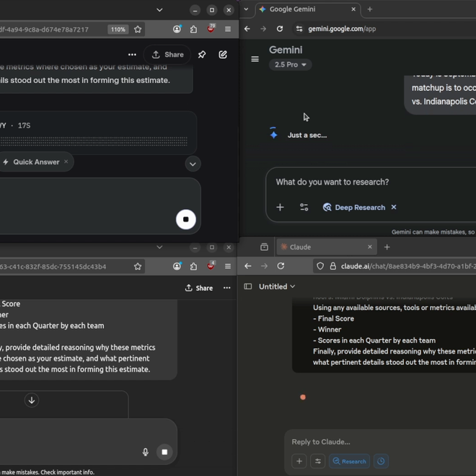Open tab list chevron left of Gemini tab
The image size is (476, 476).
[246, 9]
